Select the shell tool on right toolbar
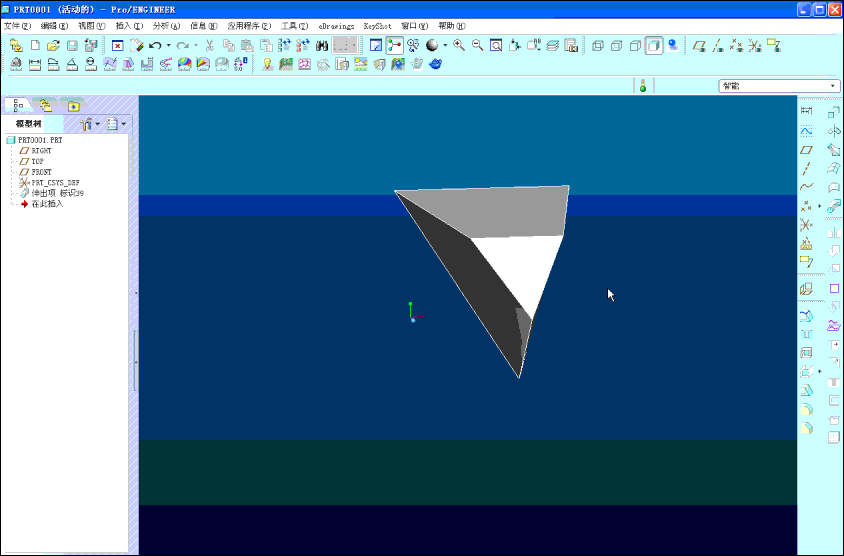 coord(806,353)
